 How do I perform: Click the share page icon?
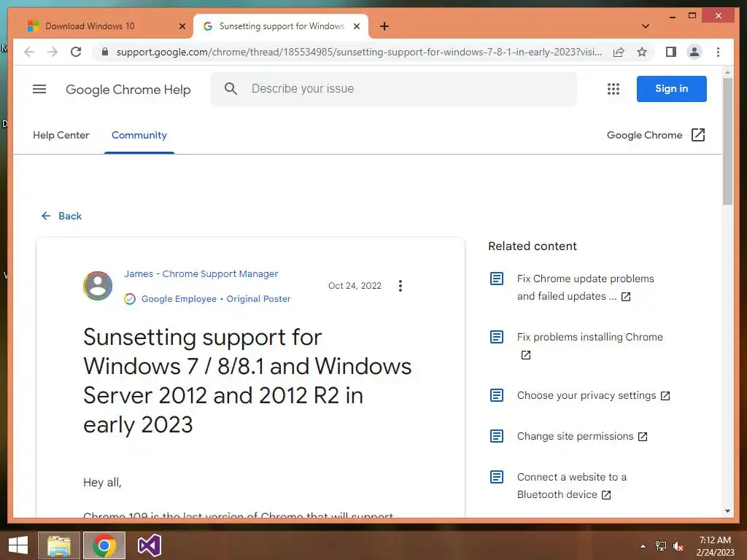tap(619, 52)
